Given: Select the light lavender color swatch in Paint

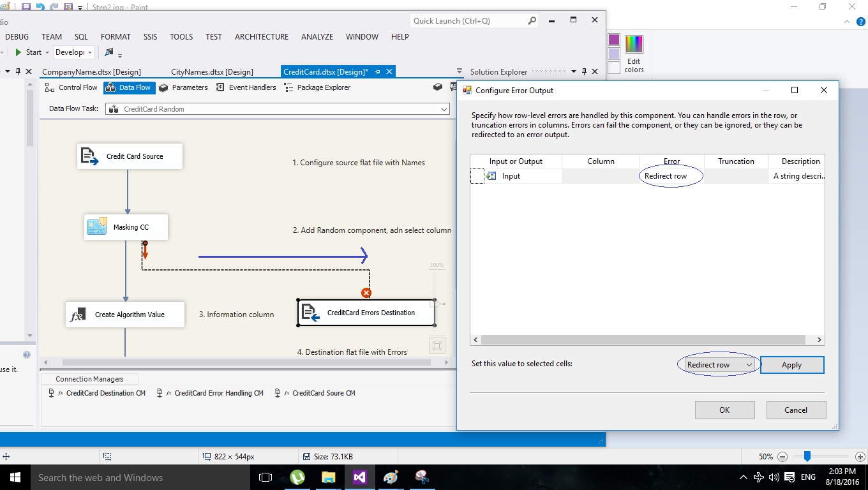Looking at the screenshot, I should [614, 54].
